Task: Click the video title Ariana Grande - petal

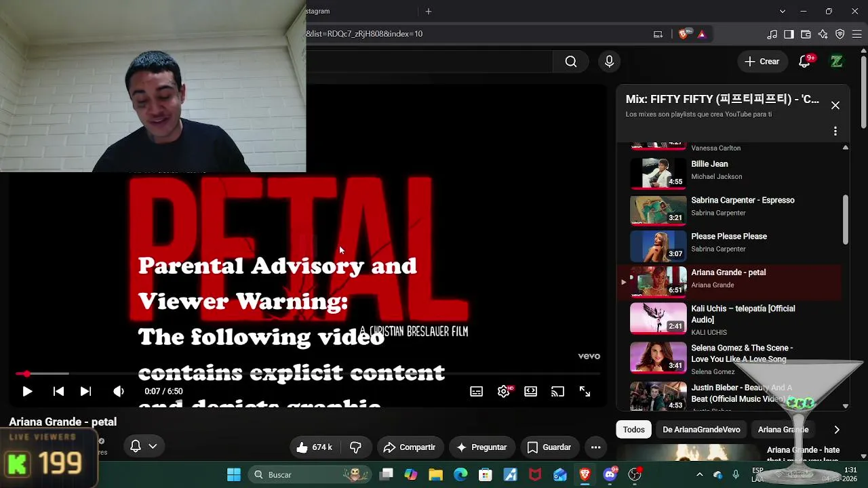Action: pos(63,422)
